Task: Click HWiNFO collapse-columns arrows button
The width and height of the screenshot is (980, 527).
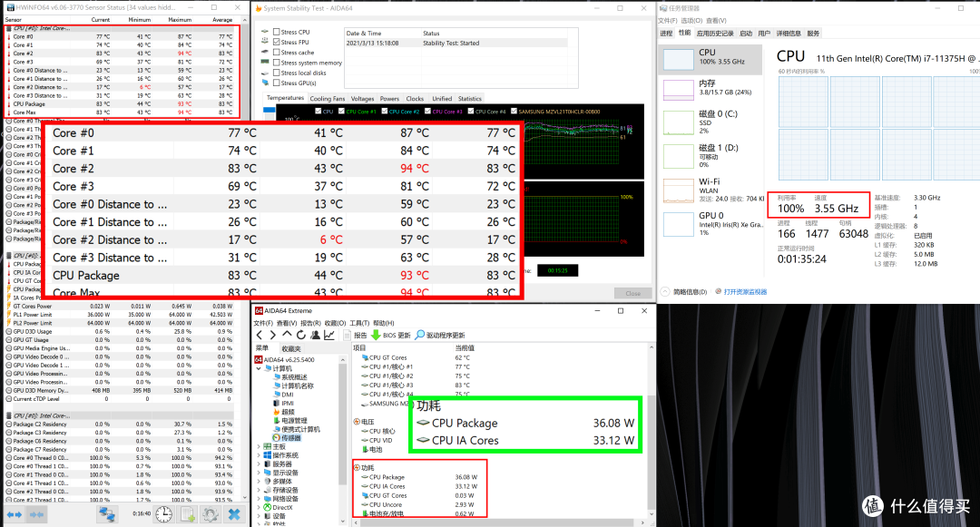Action: [x=36, y=514]
